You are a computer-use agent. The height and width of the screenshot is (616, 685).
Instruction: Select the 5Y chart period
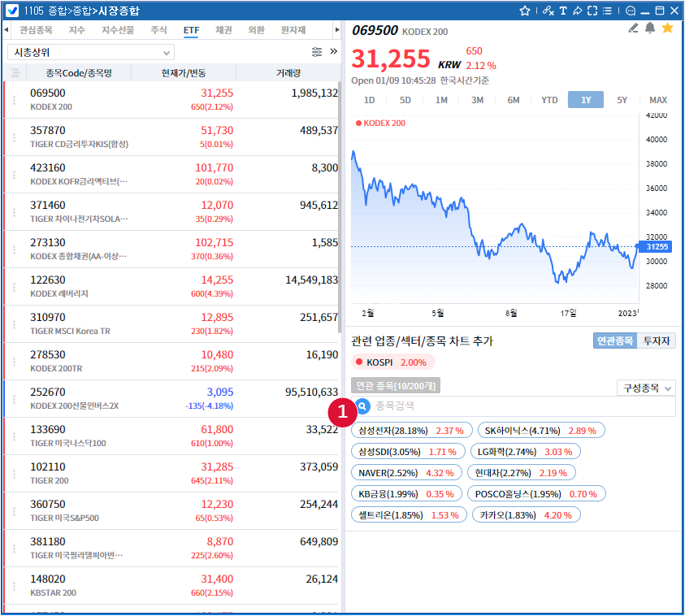tap(622, 100)
